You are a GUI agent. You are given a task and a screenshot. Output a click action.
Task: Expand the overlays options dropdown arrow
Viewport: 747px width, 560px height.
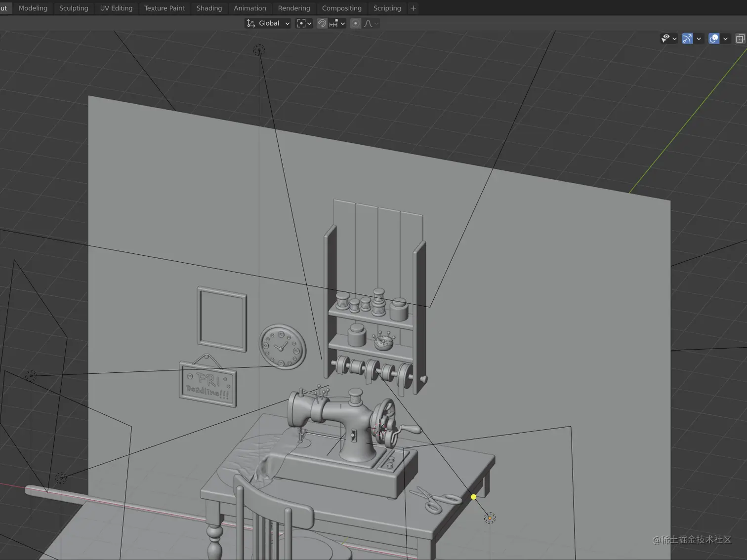tap(725, 39)
